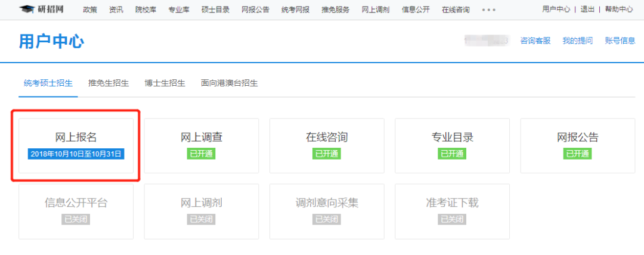Switch to 推免生招生 tab

(x=109, y=83)
